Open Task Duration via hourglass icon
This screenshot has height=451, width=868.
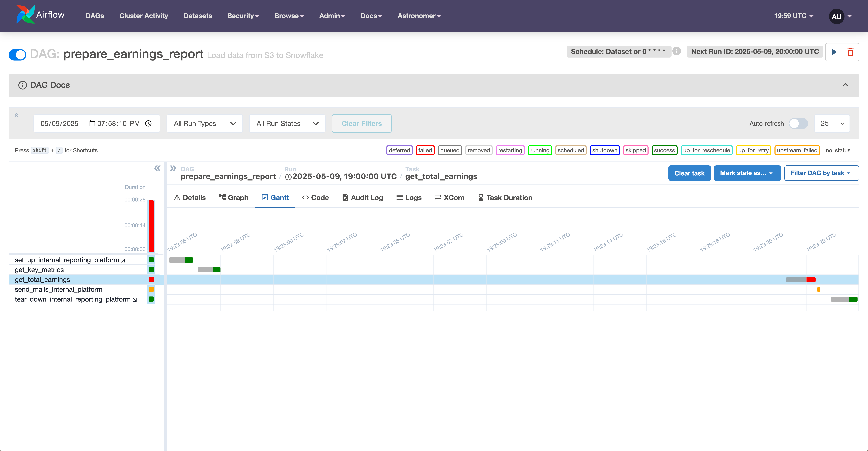pyautogui.click(x=505, y=198)
